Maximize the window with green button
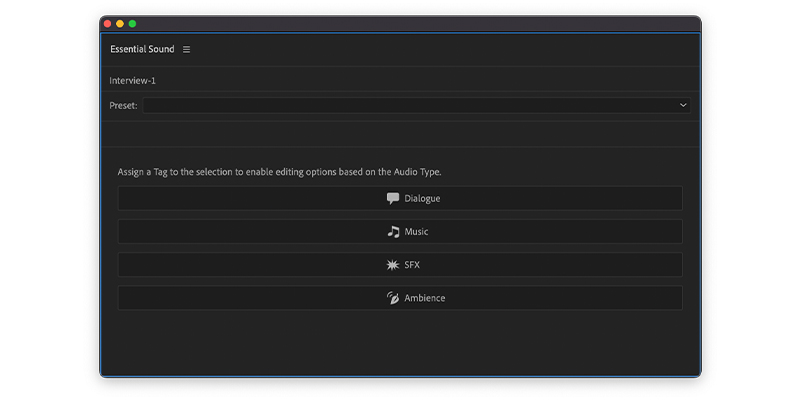Image resolution: width=800 pixels, height=400 pixels. [132, 23]
